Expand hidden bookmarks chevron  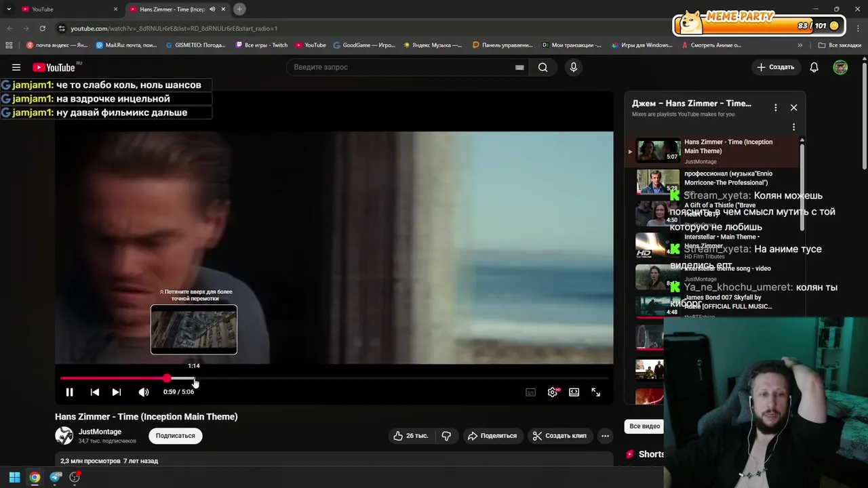pos(800,45)
